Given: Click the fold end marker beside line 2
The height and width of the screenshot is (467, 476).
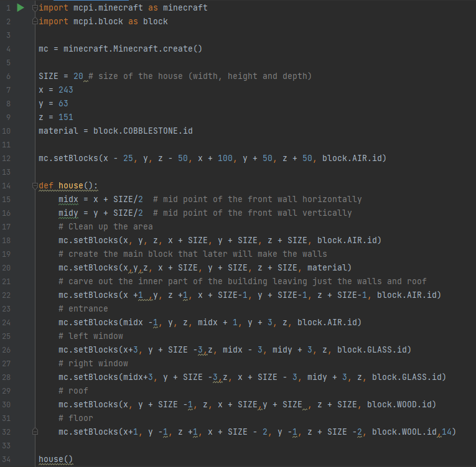Looking at the screenshot, I should (x=35, y=22).
